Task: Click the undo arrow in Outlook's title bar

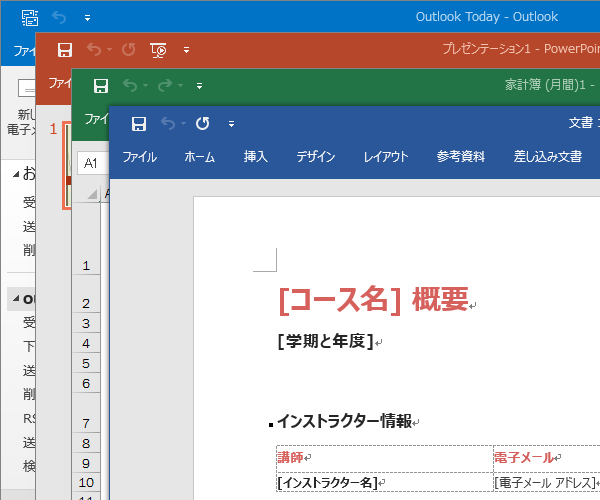Action: pyautogui.click(x=59, y=18)
